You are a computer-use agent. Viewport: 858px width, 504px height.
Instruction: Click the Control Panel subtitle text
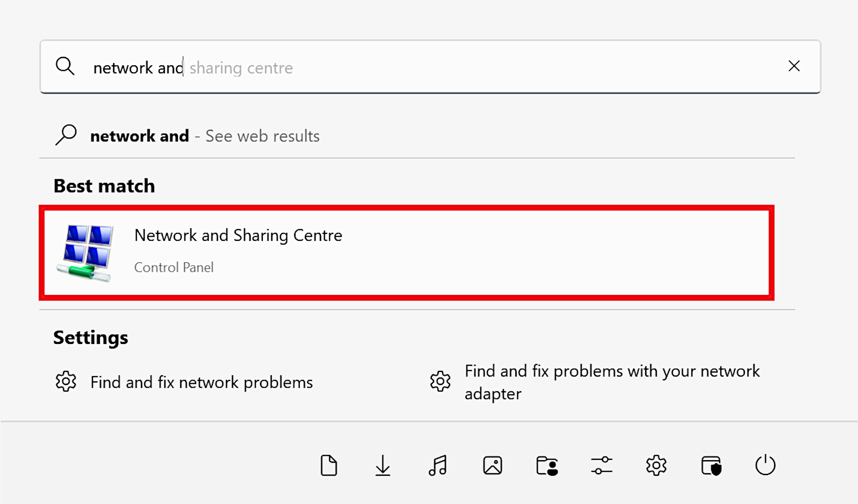pos(174,267)
